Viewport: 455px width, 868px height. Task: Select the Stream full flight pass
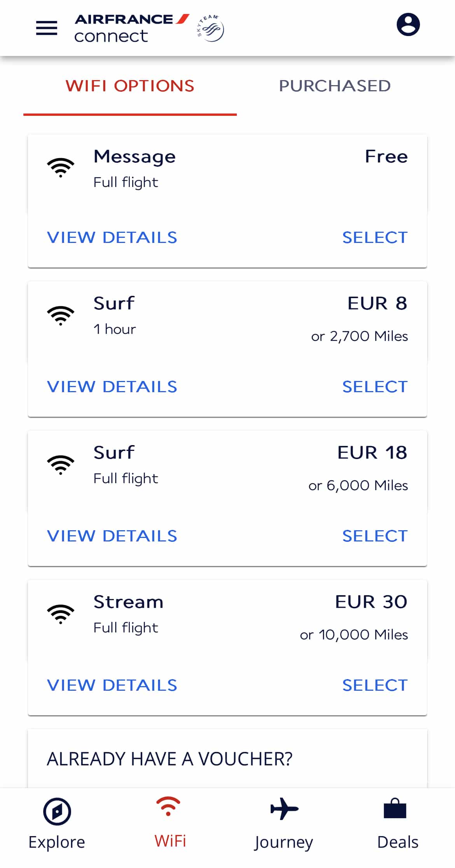(374, 685)
